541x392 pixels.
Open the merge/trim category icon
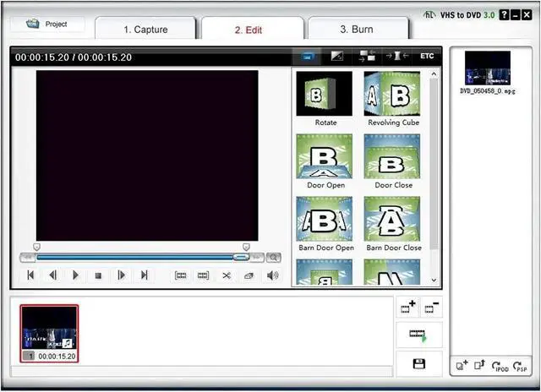[397, 56]
